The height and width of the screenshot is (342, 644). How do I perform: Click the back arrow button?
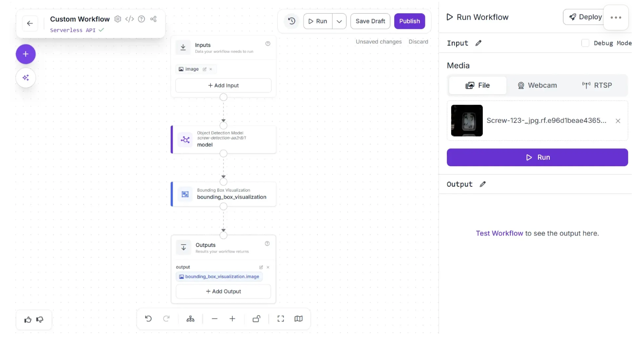(30, 24)
